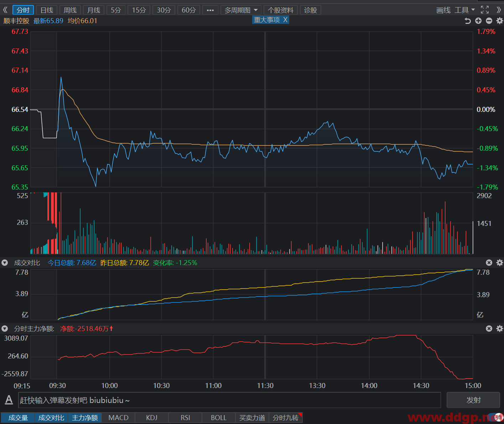Close the 重大事项 tag with X

click(x=285, y=20)
